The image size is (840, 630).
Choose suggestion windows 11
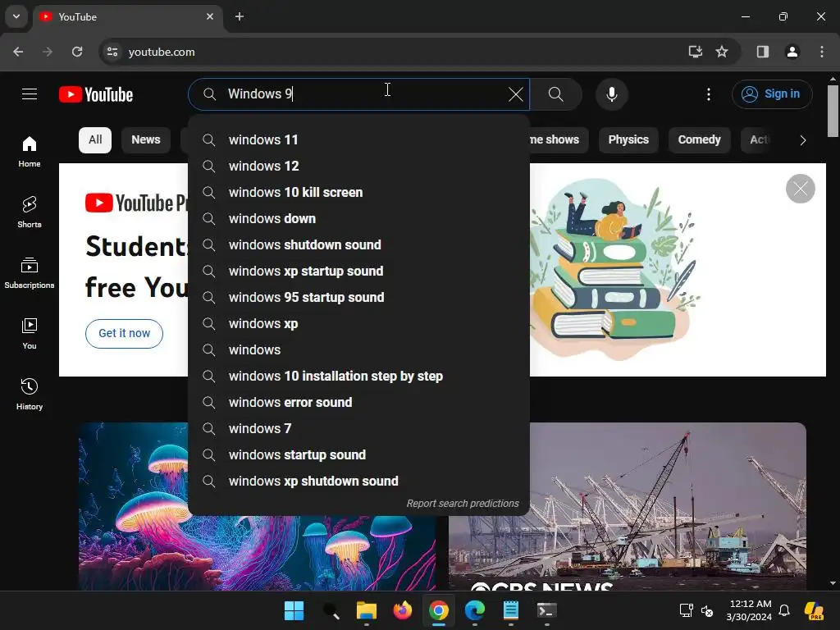pos(359,139)
